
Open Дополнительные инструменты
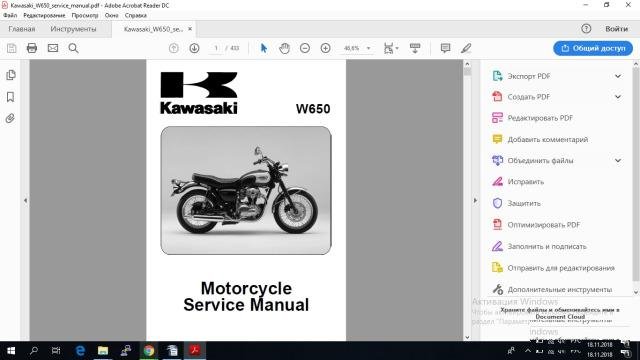[552, 289]
